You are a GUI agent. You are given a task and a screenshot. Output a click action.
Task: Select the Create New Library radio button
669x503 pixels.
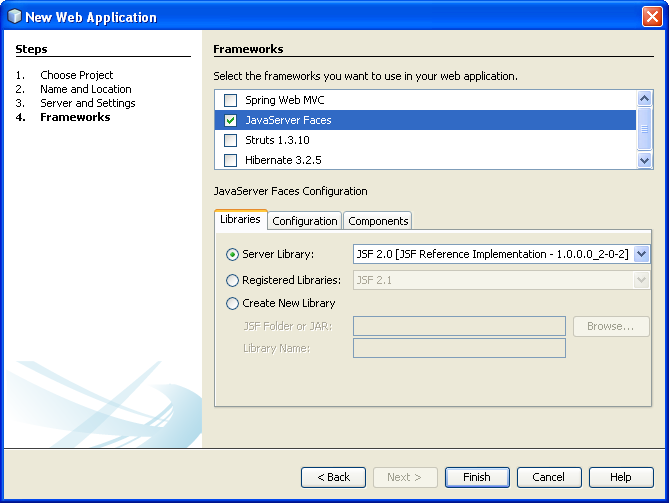pos(233,303)
